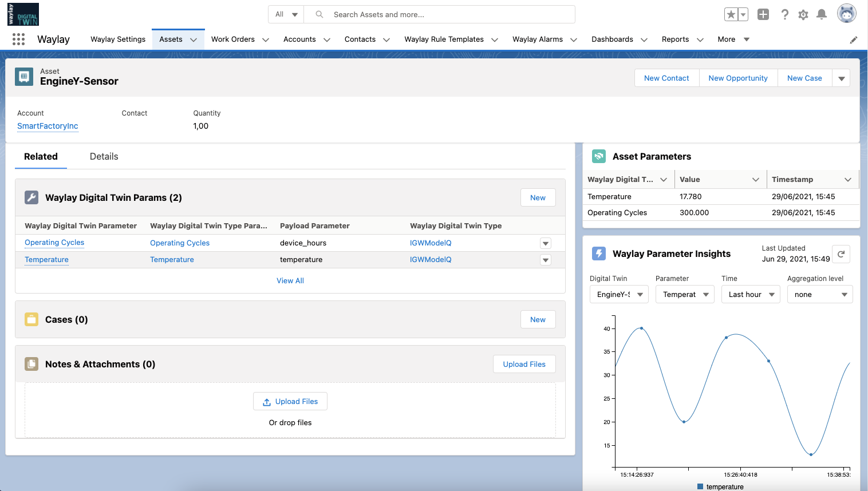The width and height of the screenshot is (868, 491).
Task: Click the Waylay Digital Twin Params wrench icon
Action: pos(31,197)
